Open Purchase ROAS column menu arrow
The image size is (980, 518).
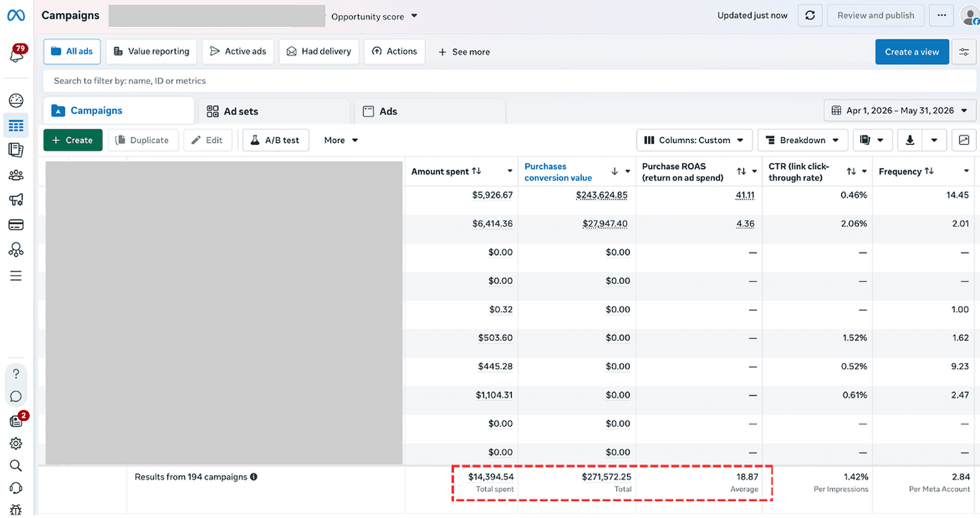point(754,171)
